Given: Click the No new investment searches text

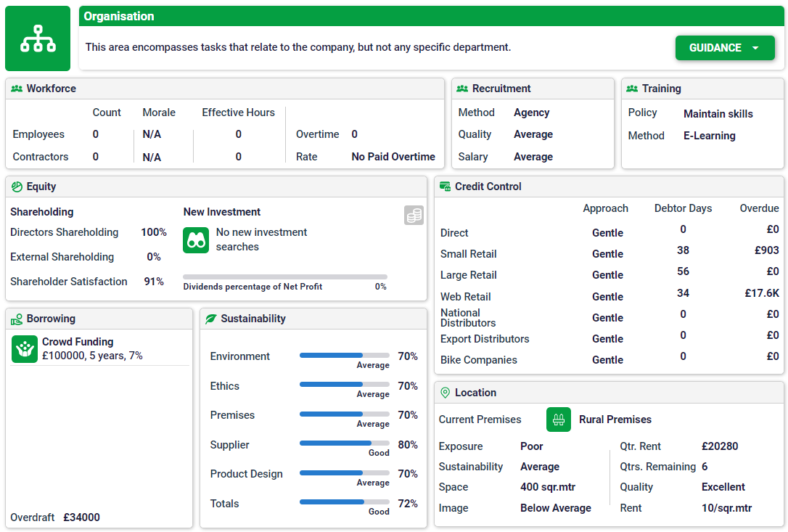Looking at the screenshot, I should point(261,240).
